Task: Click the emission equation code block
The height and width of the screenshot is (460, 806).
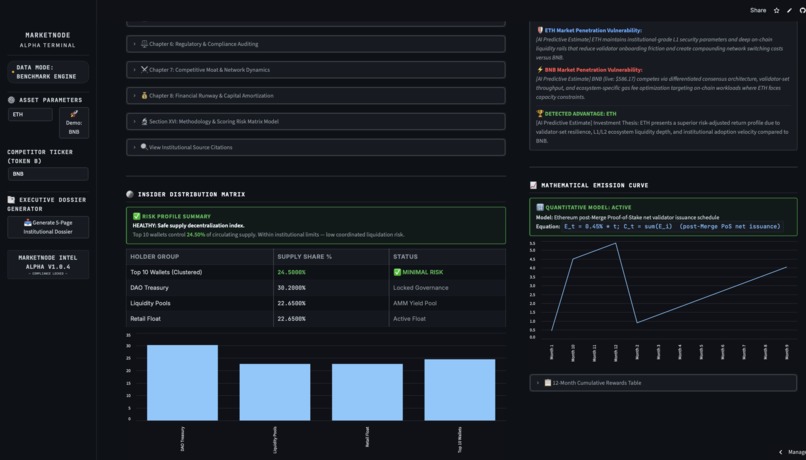Action: pos(672,226)
